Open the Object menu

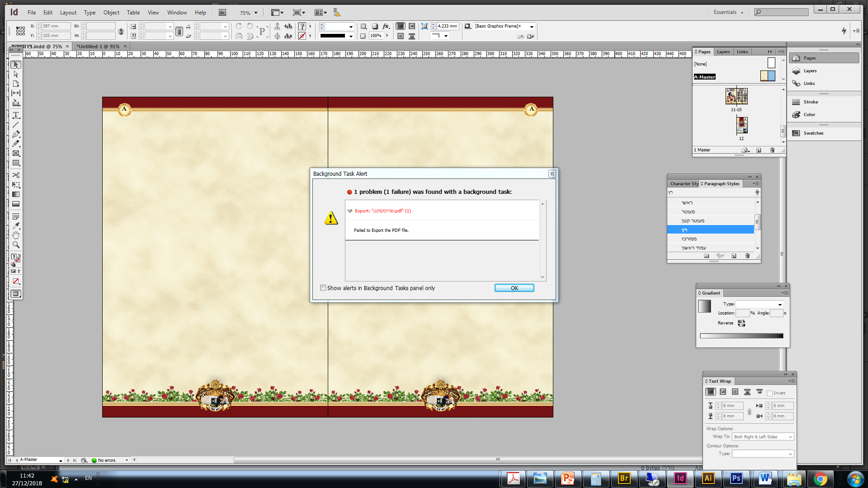(111, 13)
